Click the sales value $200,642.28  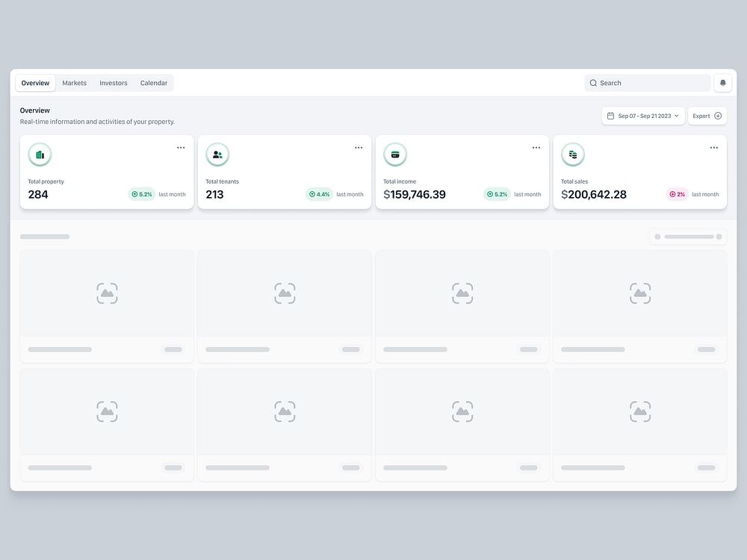tap(594, 194)
